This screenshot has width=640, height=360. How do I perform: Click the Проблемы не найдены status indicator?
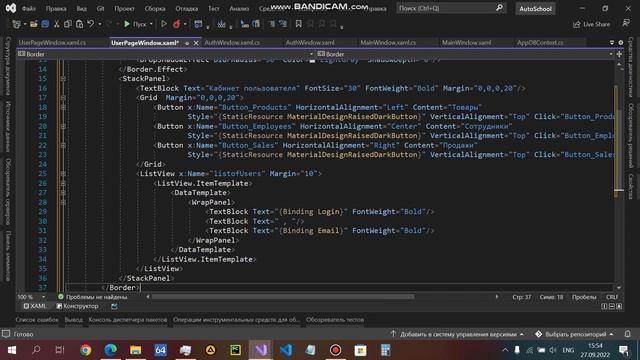[93, 297]
